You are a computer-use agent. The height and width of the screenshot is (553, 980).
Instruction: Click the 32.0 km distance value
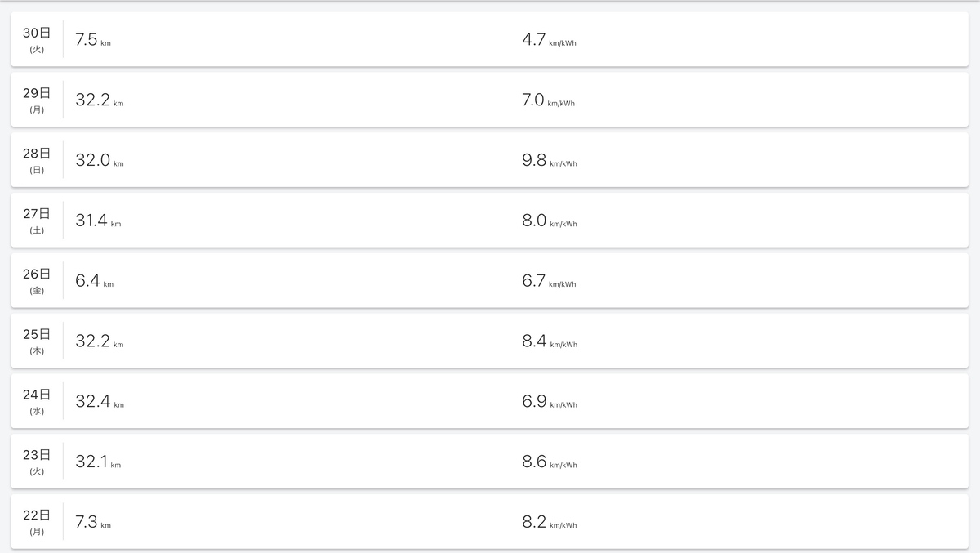coord(100,161)
